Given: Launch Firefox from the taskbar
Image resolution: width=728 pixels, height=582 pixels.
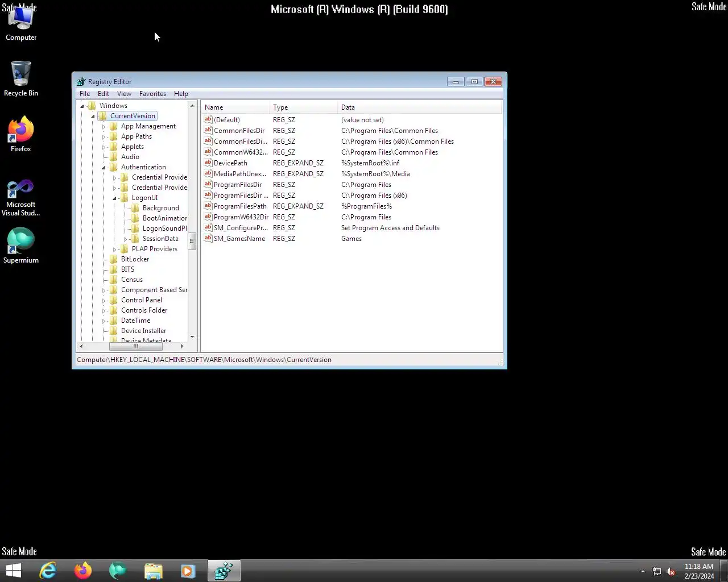Looking at the screenshot, I should [83, 571].
